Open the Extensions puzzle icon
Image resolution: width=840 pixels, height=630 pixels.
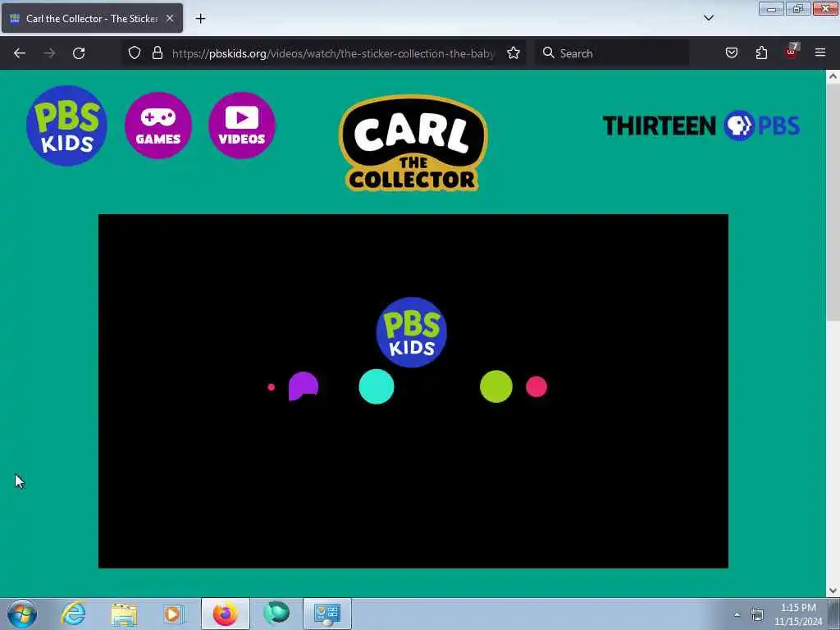point(761,53)
